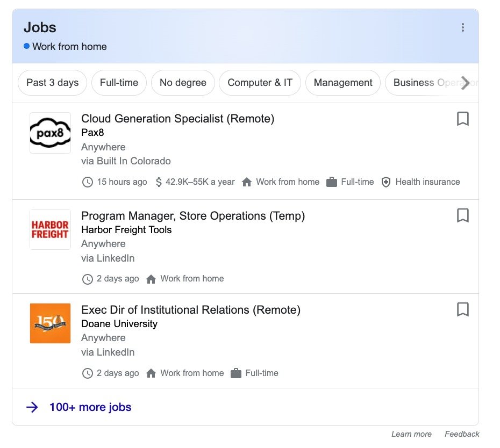500x448 pixels.
Task: Open 100+ more jobs listing
Action: pyautogui.click(x=90, y=407)
